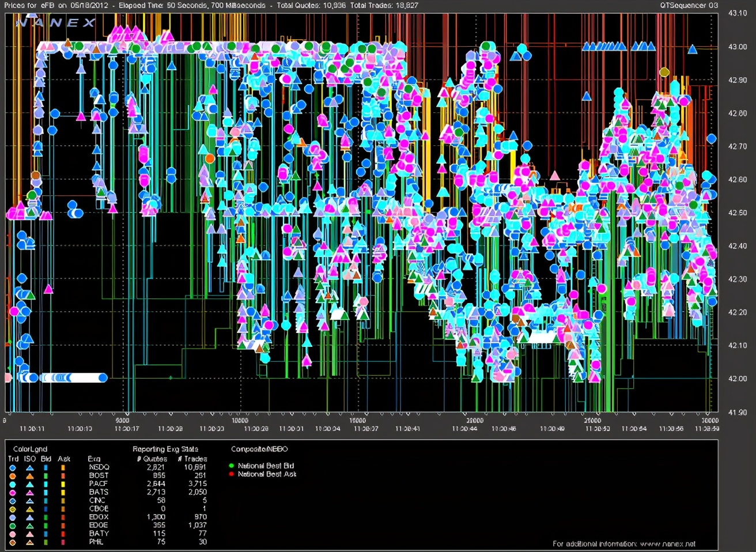Click the BATY pink trade circle icon
Image resolution: width=756 pixels, height=552 pixels.
13,534
